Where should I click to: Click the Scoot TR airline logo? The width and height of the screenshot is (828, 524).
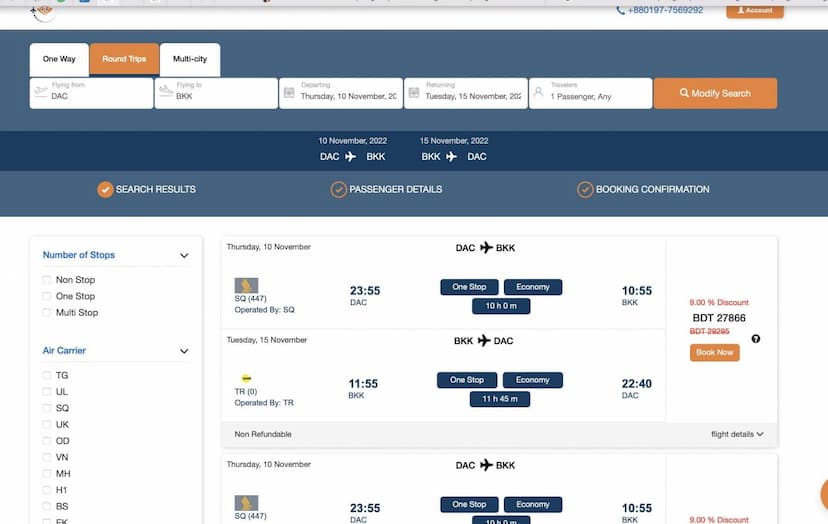pyautogui.click(x=246, y=379)
